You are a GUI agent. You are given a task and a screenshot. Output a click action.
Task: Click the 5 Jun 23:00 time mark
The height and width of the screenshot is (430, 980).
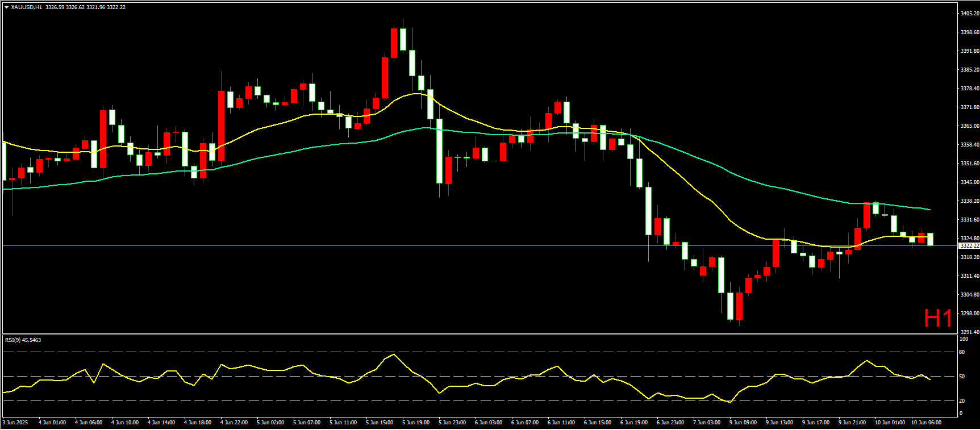coord(452,423)
